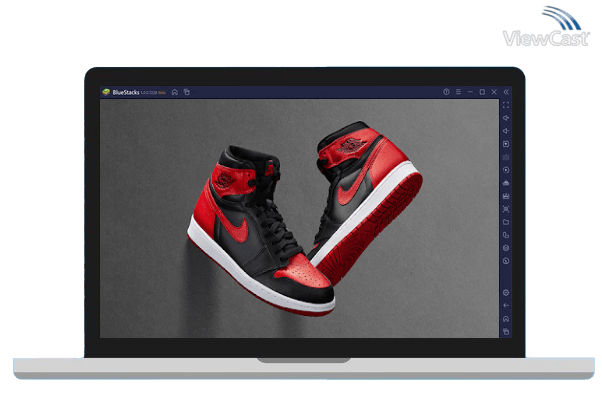Collapse the side toolbar with double chevron
The height and width of the screenshot is (414, 602).
[x=506, y=92]
